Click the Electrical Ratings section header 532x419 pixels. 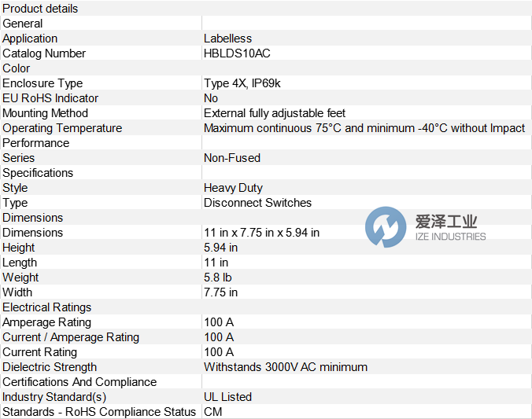[47, 307]
